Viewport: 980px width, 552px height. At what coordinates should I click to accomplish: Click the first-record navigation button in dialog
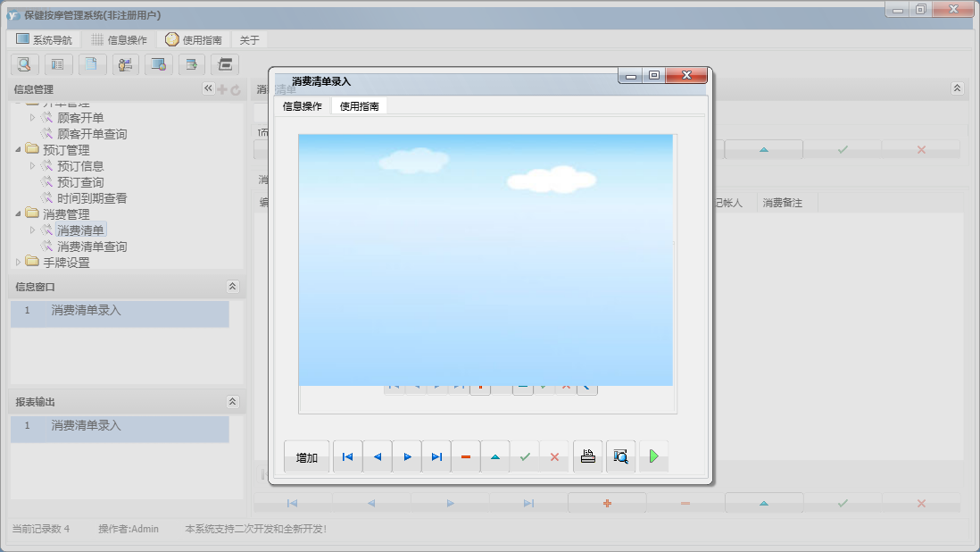(347, 456)
